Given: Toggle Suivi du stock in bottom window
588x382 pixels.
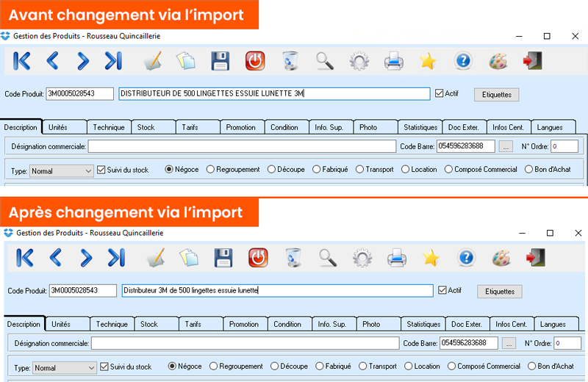Looking at the screenshot, I should tap(104, 367).
